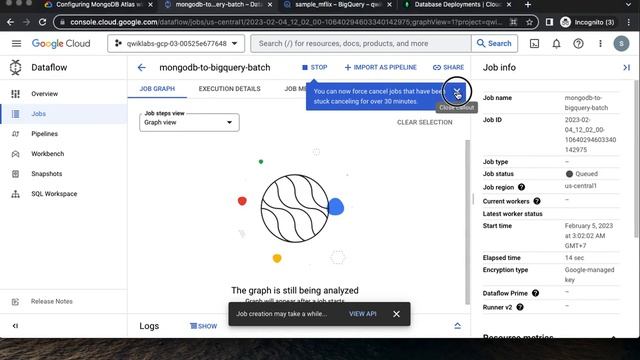640x360 pixels.
Task: Show help for Current workers
Action: tap(537, 201)
